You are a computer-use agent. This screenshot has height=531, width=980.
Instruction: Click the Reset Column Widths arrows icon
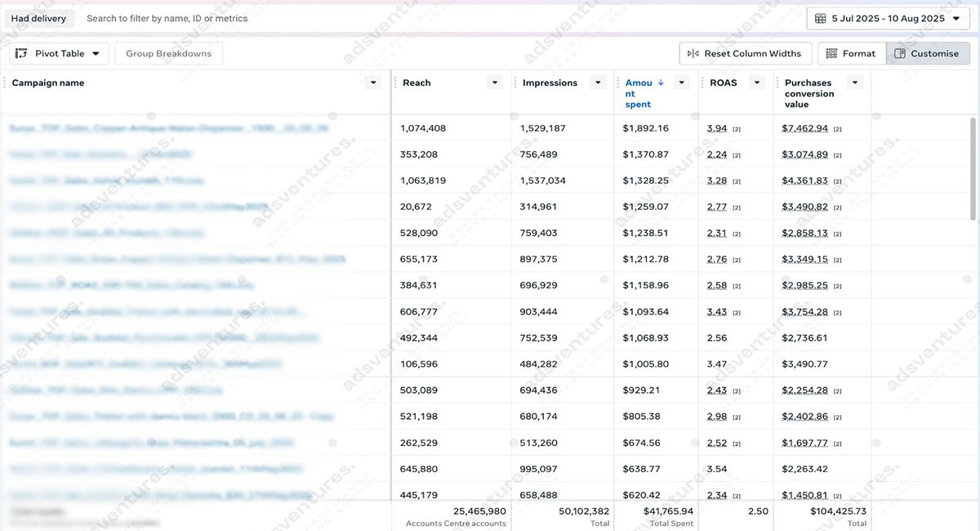(x=693, y=54)
